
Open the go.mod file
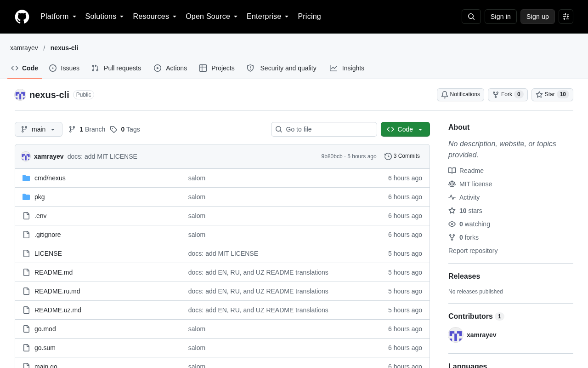point(45,329)
